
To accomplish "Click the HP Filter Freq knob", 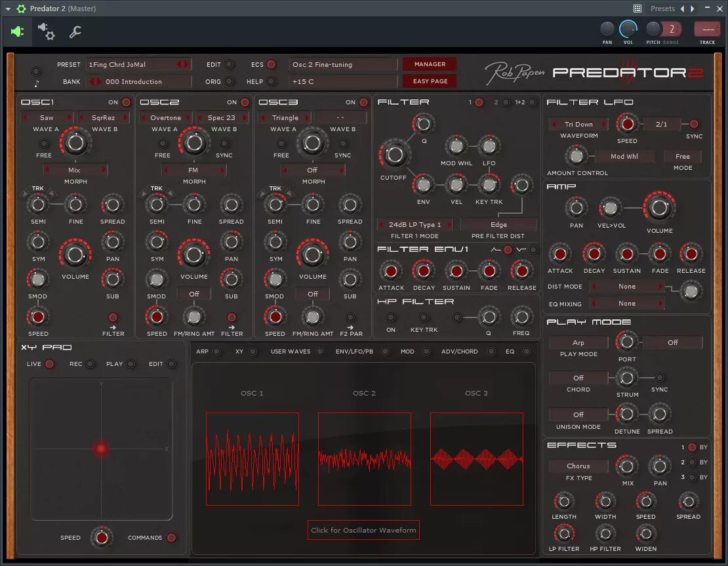I will 521,317.
